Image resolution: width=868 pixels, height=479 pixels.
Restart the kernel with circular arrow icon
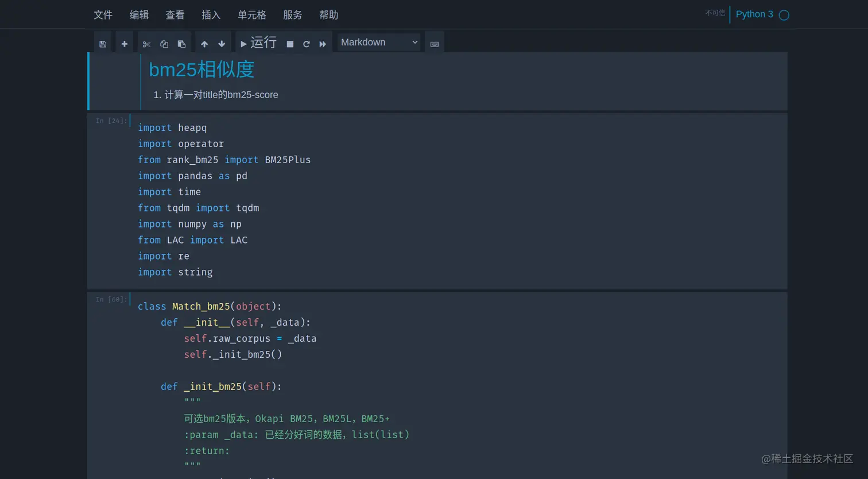[307, 44]
